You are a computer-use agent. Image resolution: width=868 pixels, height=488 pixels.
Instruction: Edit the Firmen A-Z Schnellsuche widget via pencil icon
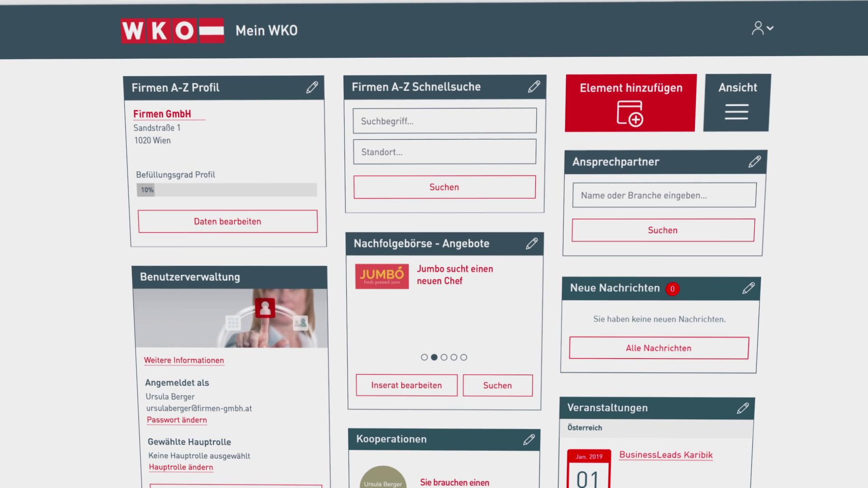[534, 86]
